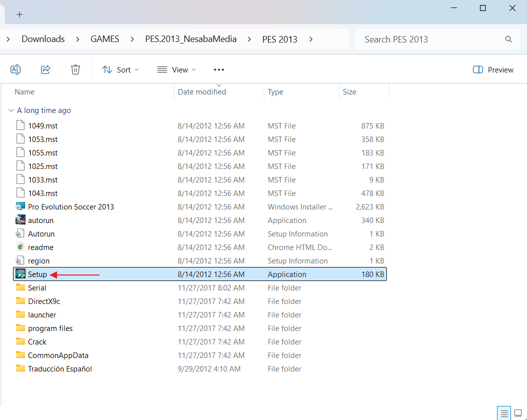The image size is (527, 420).
Task: Click the '875 KB' size value
Action: point(373,126)
